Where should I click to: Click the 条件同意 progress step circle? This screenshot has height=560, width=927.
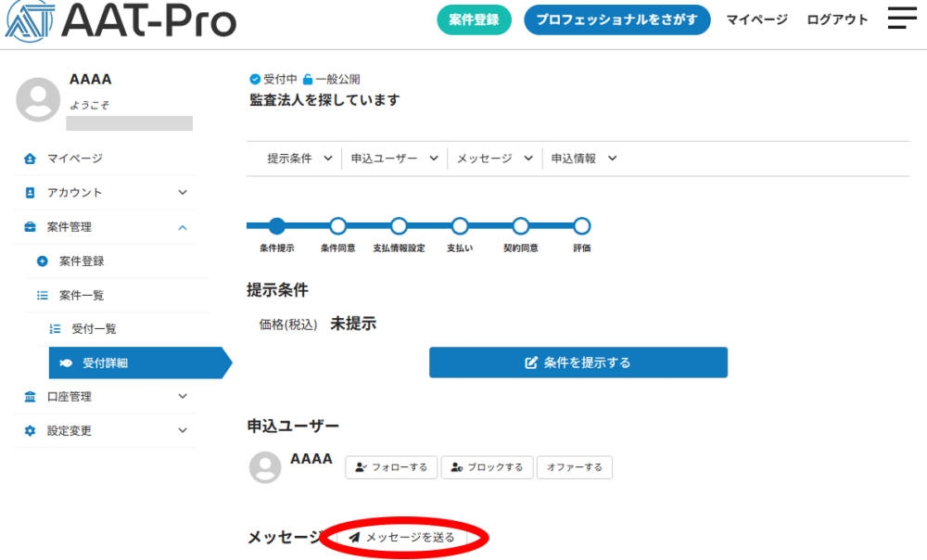[x=338, y=225]
